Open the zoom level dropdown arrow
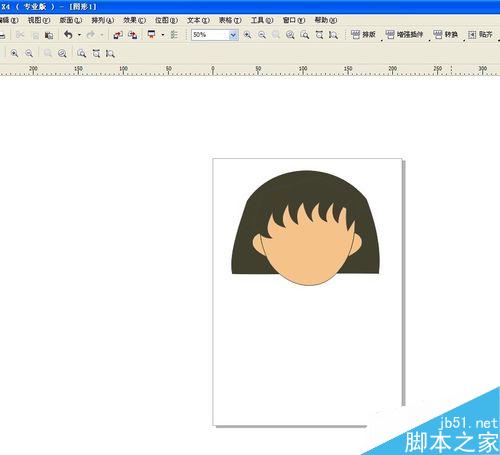 click(233, 35)
